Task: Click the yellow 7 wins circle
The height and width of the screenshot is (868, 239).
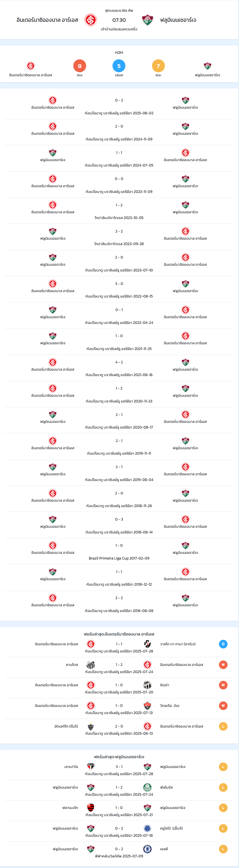Action: pyautogui.click(x=158, y=66)
